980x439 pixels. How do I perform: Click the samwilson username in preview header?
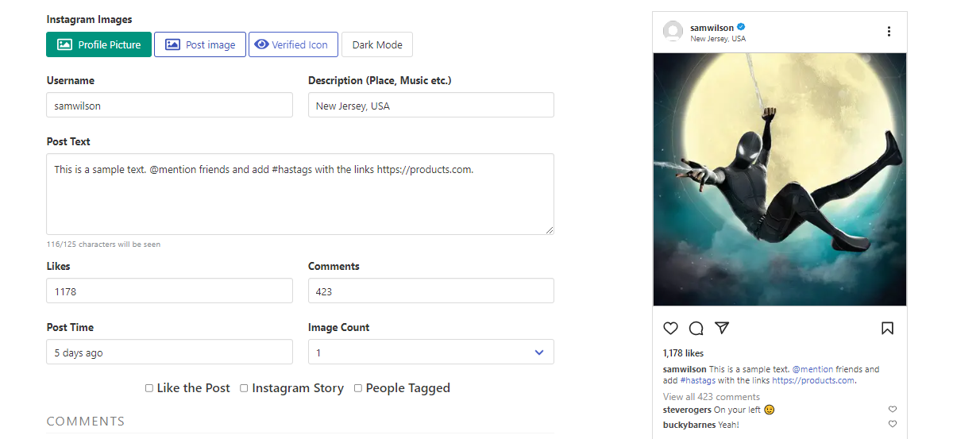[712, 28]
